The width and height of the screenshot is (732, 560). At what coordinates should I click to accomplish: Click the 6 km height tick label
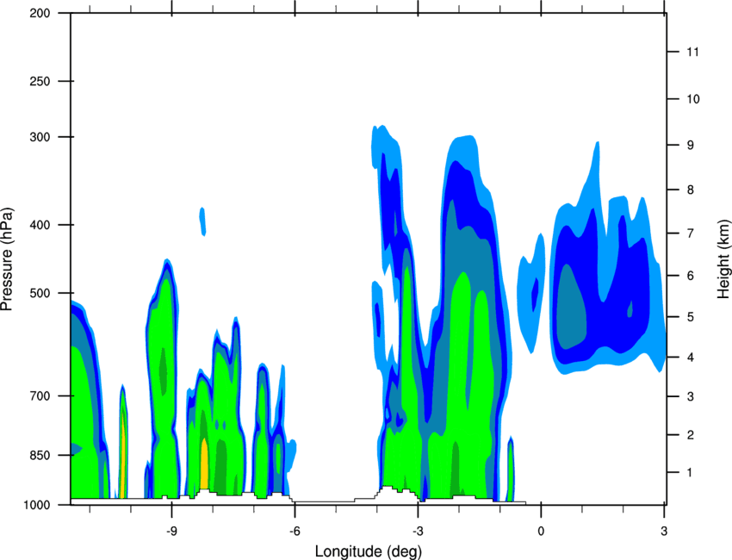coord(690,276)
